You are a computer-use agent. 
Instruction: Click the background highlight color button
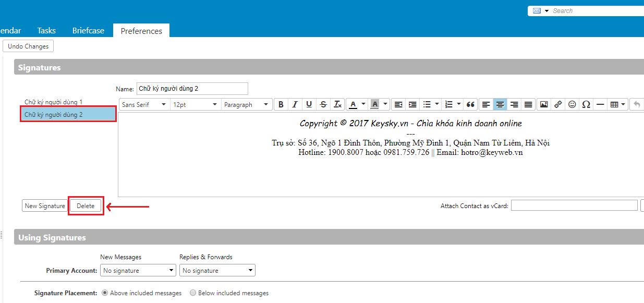(x=374, y=104)
